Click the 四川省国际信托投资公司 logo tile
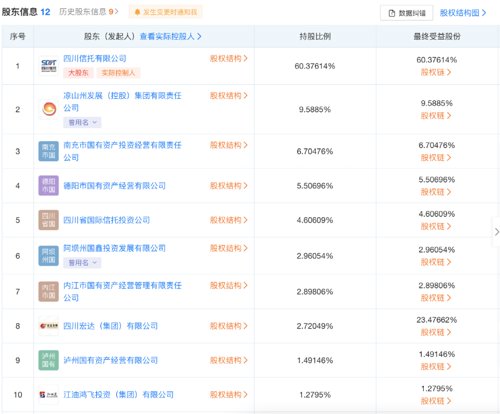500x414 pixels. point(49,220)
